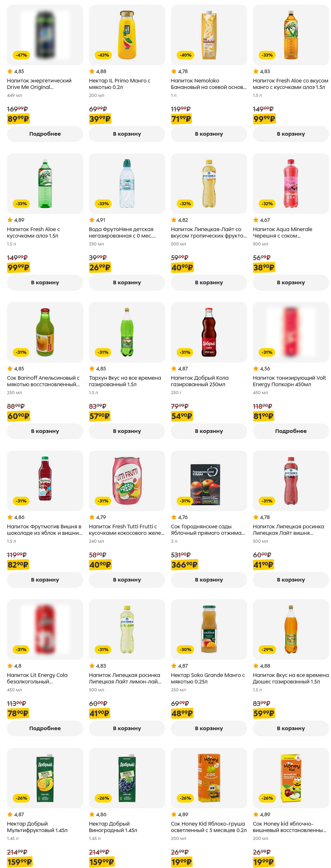Open Дюшес газированный bottle image
Screen dimensions: 331x868
point(290,629)
